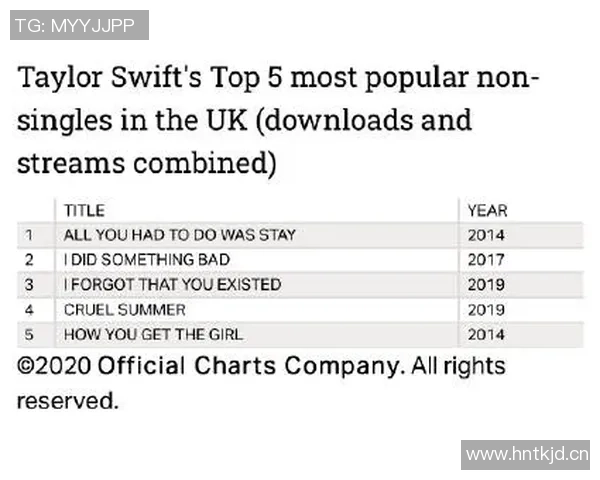Click rank number 3 in the table
Screen dimensions: 600x480
[30, 285]
